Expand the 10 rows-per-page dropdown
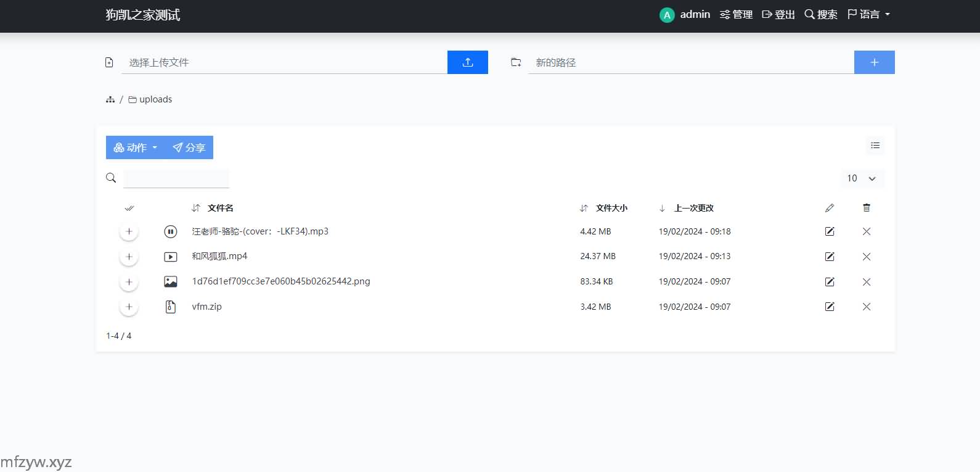The image size is (980, 472). [x=862, y=178]
